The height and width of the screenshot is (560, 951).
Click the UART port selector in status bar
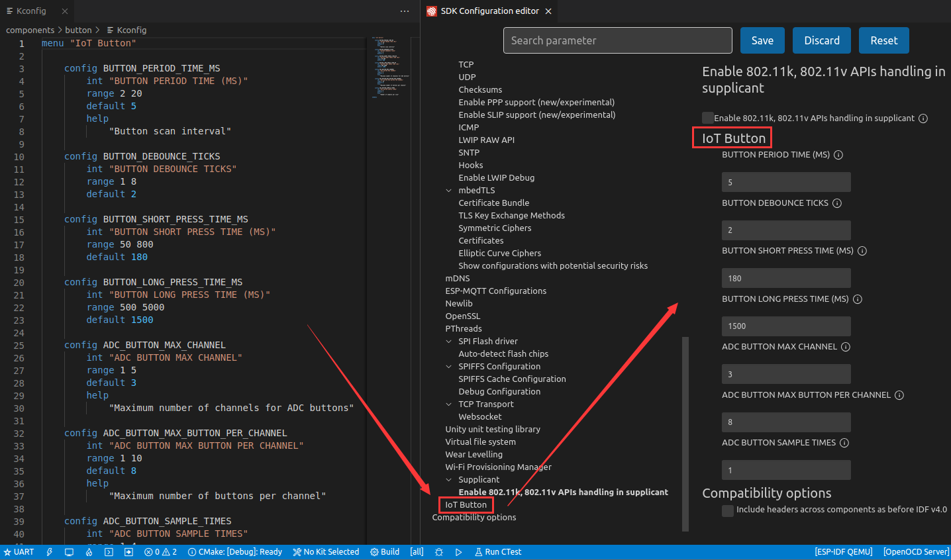[x=19, y=552]
